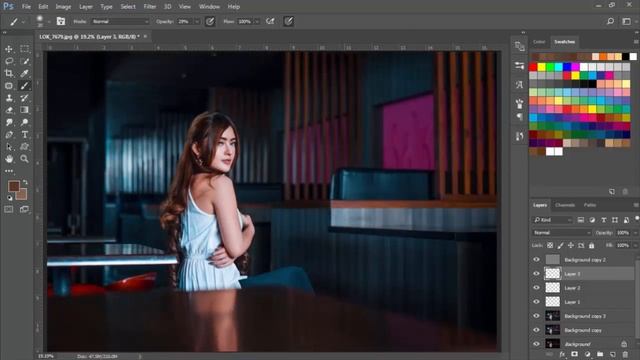
Task: Toggle Quick Mask mode
Action: pyautogui.click(x=9, y=209)
